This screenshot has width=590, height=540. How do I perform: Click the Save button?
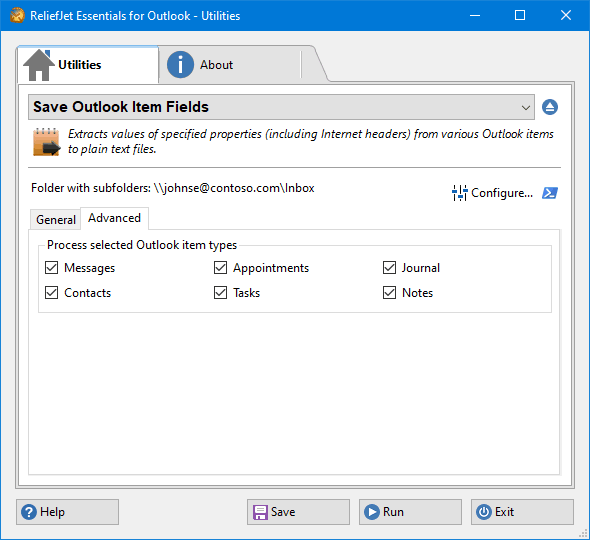click(298, 512)
